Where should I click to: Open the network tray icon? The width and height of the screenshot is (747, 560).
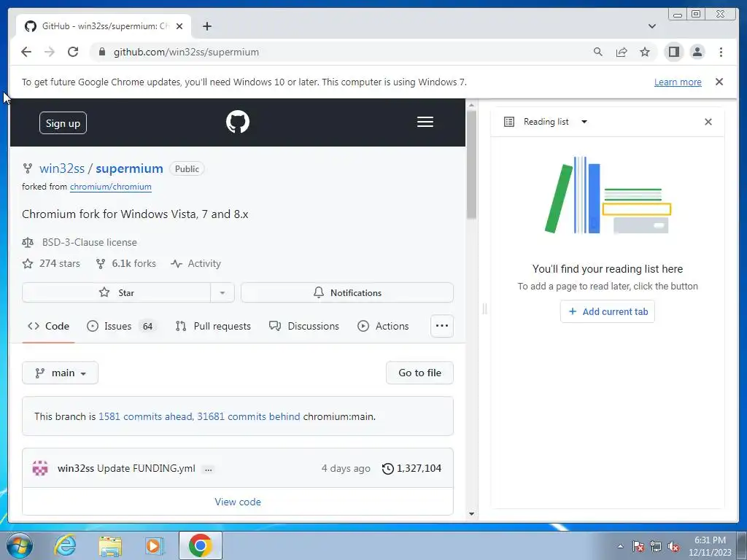[x=656, y=546]
